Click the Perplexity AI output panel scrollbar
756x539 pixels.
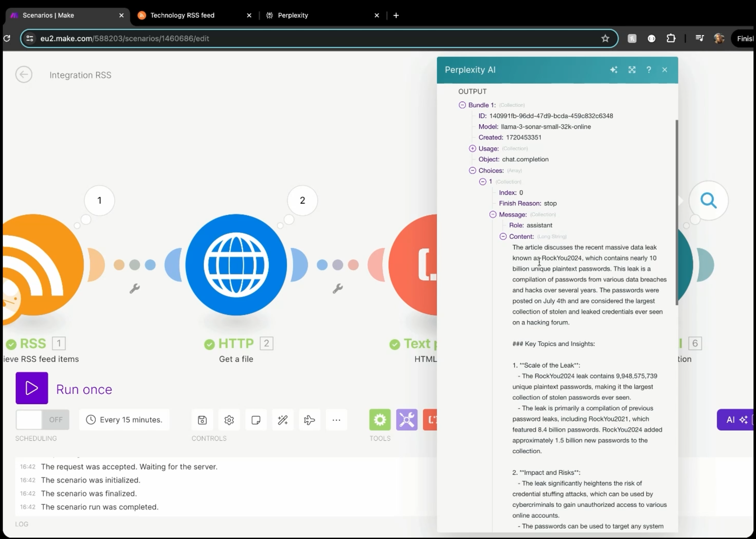click(x=677, y=212)
